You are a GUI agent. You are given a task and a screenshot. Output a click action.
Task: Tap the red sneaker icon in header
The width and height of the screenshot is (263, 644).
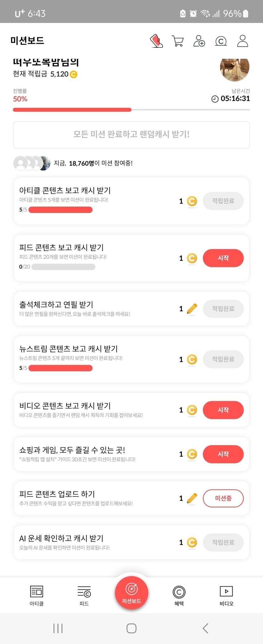coord(156,41)
